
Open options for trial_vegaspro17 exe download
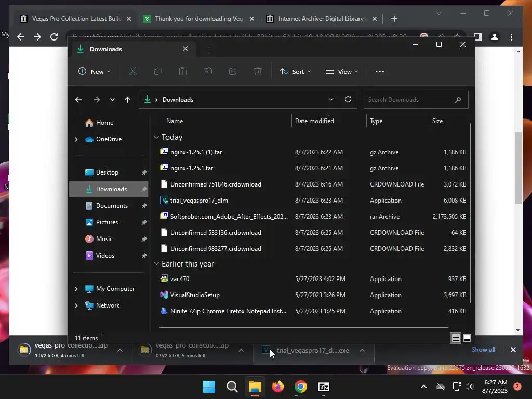pyautogui.click(x=362, y=351)
